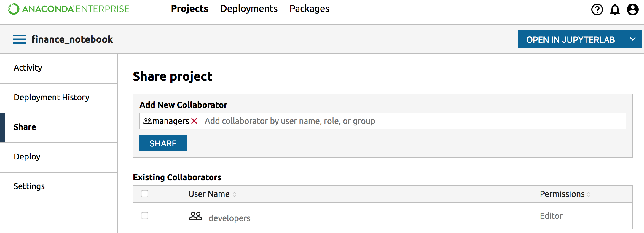This screenshot has width=644, height=233.
Task: Open the user account profile icon
Action: tap(632, 9)
